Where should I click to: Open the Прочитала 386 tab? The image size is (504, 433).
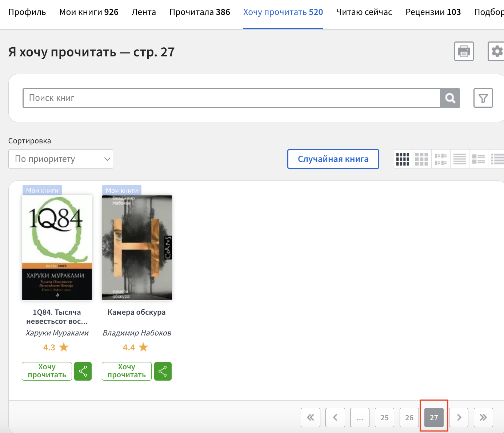tap(200, 12)
